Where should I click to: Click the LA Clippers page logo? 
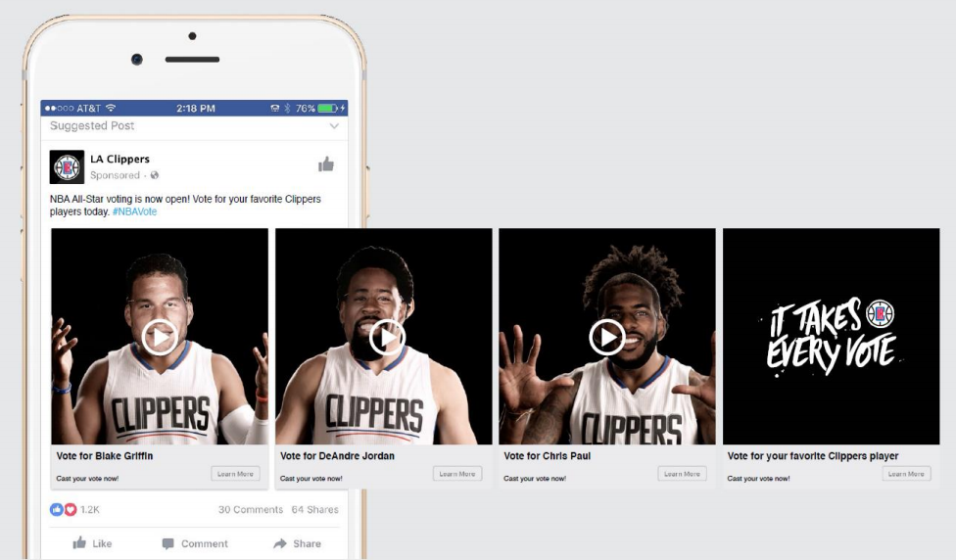67,167
